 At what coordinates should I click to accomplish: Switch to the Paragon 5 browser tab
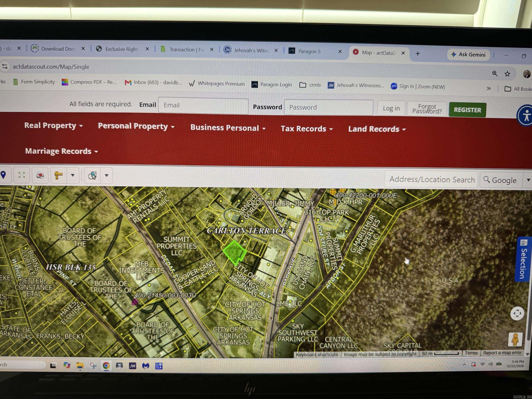315,51
